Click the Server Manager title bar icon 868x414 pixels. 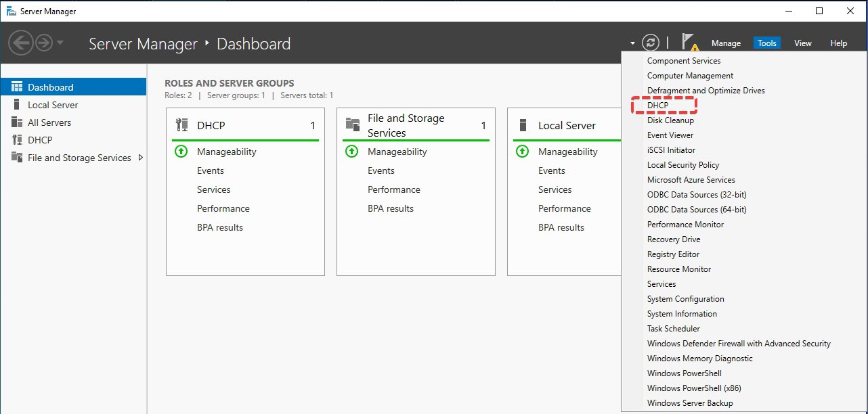point(12,11)
